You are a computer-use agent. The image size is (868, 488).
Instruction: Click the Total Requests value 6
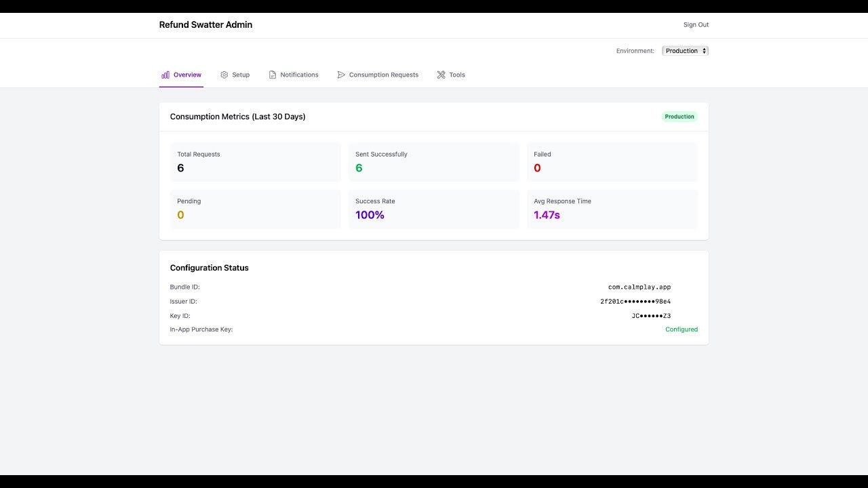point(180,168)
